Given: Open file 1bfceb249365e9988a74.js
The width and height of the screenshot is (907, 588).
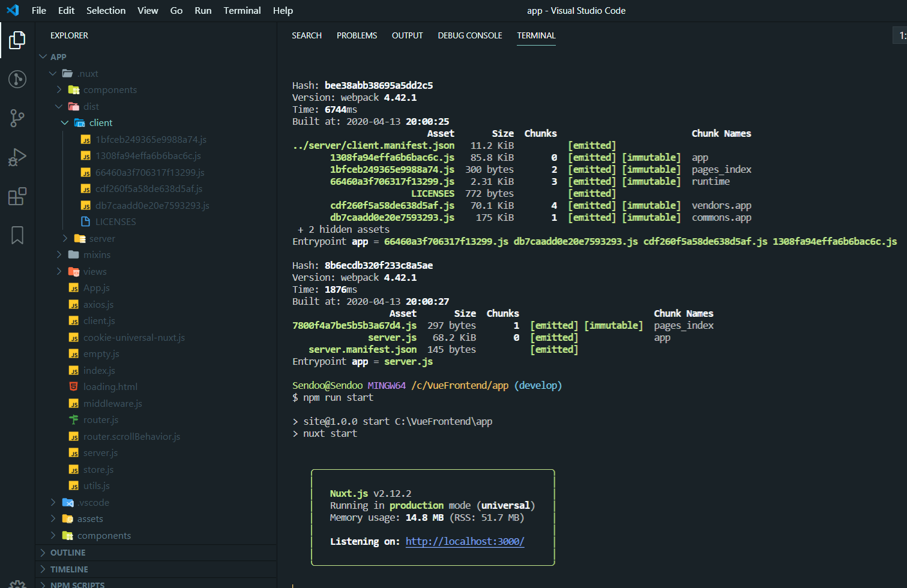Looking at the screenshot, I should coord(151,139).
